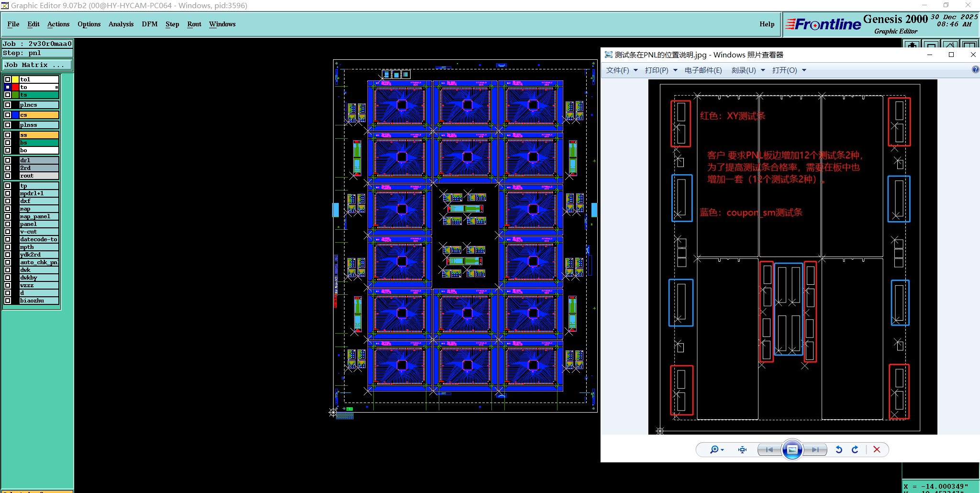Click Graphic Editor title bar app icon

[5, 5]
